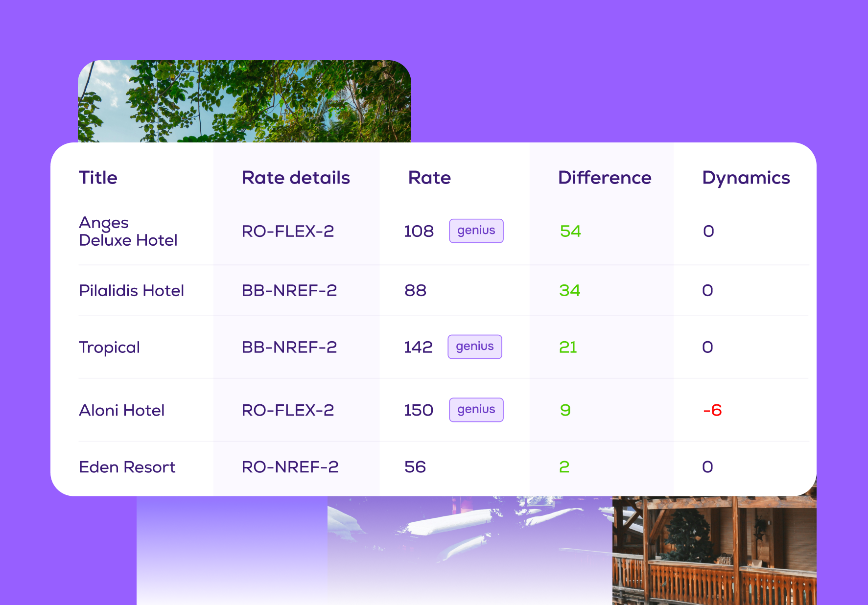Select rate value 88 for Pilalidis Hotel
The image size is (868, 605).
click(x=415, y=290)
